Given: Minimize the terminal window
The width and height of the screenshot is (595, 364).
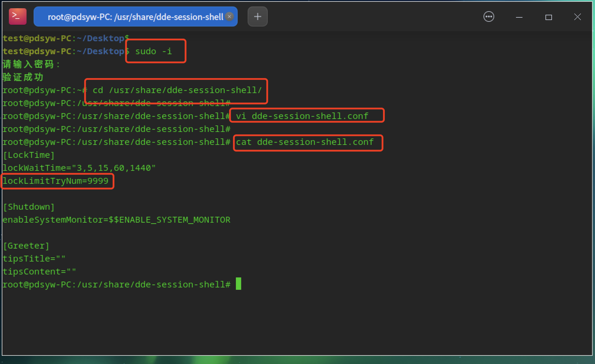Looking at the screenshot, I should tap(519, 17).
